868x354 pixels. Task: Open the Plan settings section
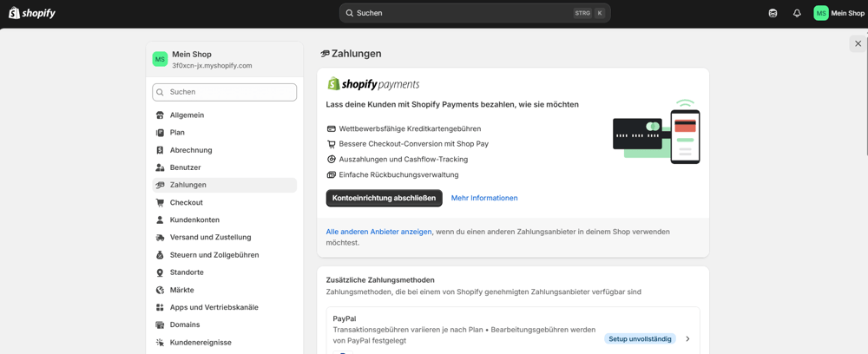click(177, 133)
